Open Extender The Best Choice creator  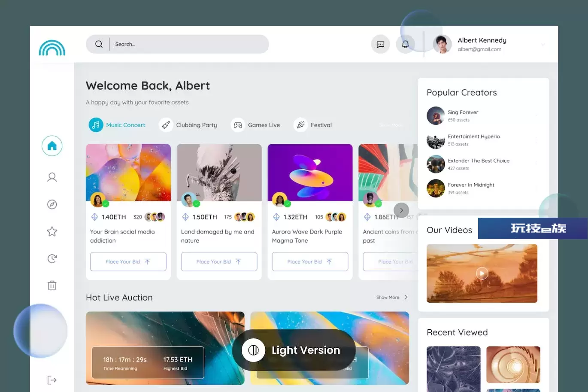[483, 164]
